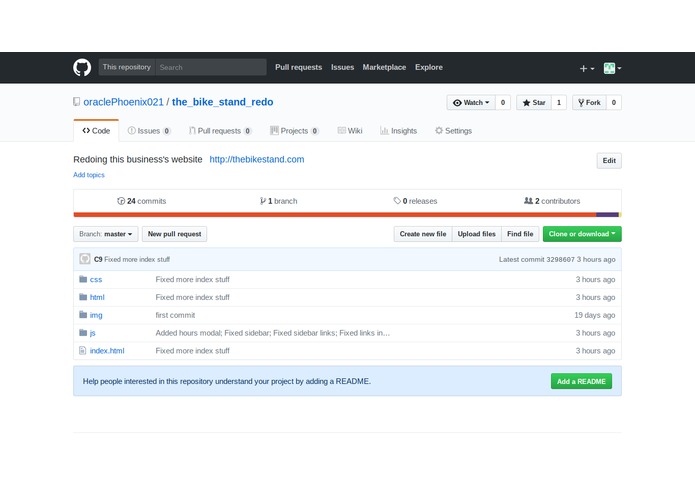Screen dimensions: 695x494
Task: Click the Edit description button
Action: [x=609, y=161]
